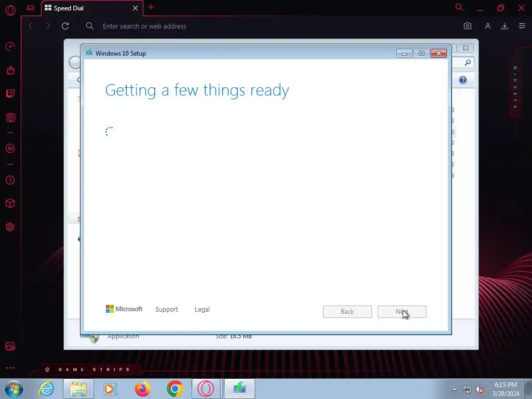Open the Player icon in Opera sidebar
The height and width of the screenshot is (399, 532).
(10, 148)
